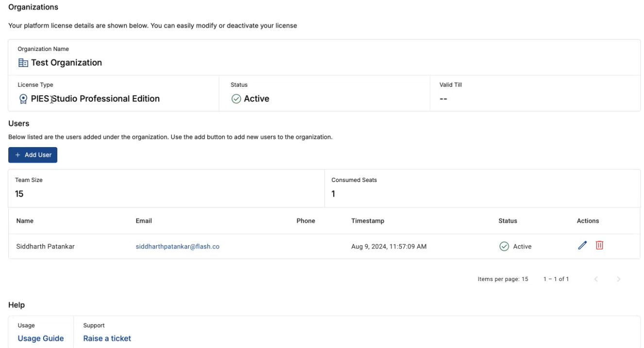Go to next page arrow
The height and width of the screenshot is (348, 644).
(x=618, y=279)
